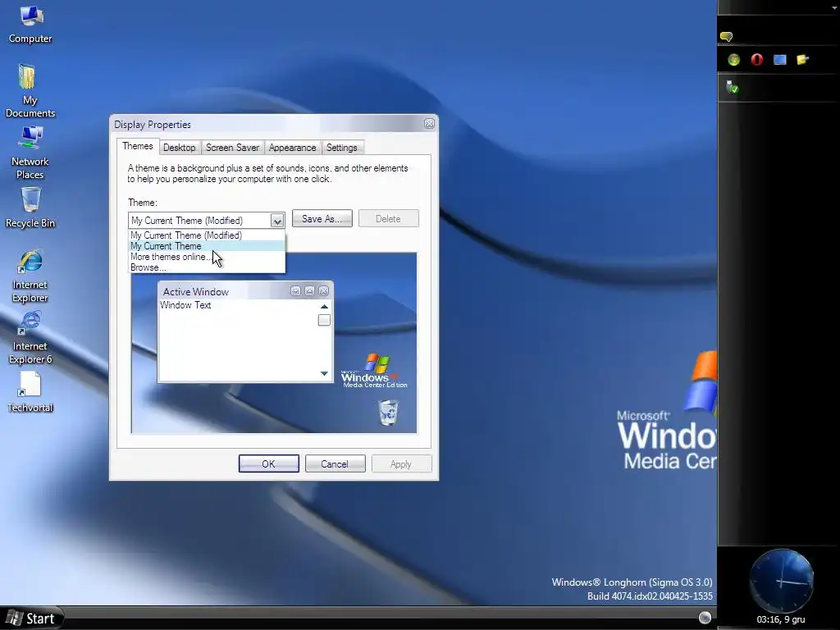The height and width of the screenshot is (630, 840).
Task: Click the preview Active Window close icon
Action: click(x=323, y=291)
